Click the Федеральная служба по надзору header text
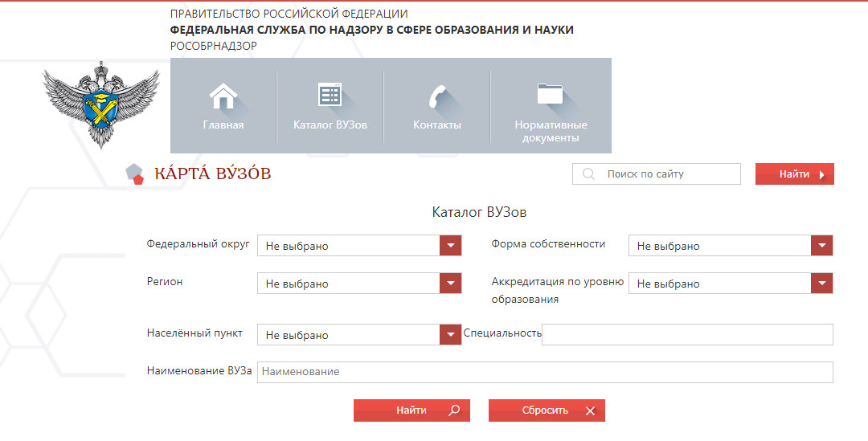Viewport: 868px width, 441px height. point(371,30)
